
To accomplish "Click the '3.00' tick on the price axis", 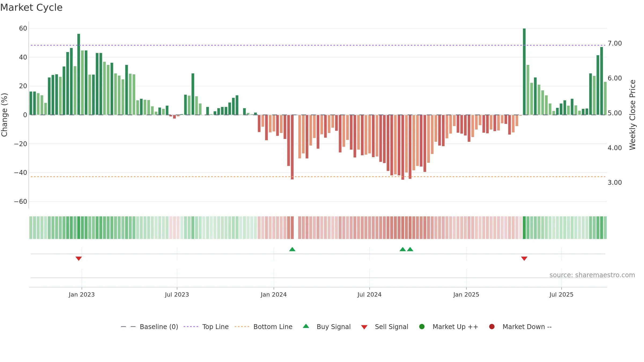I will (615, 183).
